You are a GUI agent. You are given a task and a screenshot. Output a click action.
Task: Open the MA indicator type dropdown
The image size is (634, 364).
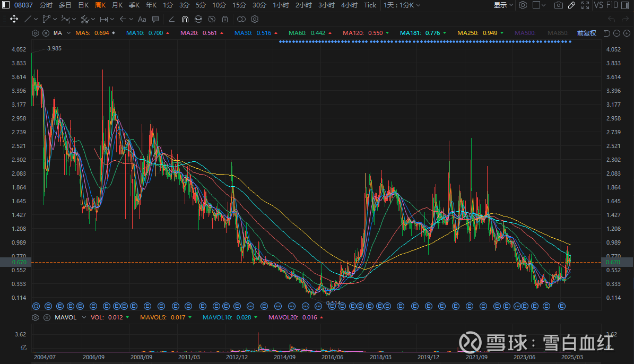tap(68, 33)
